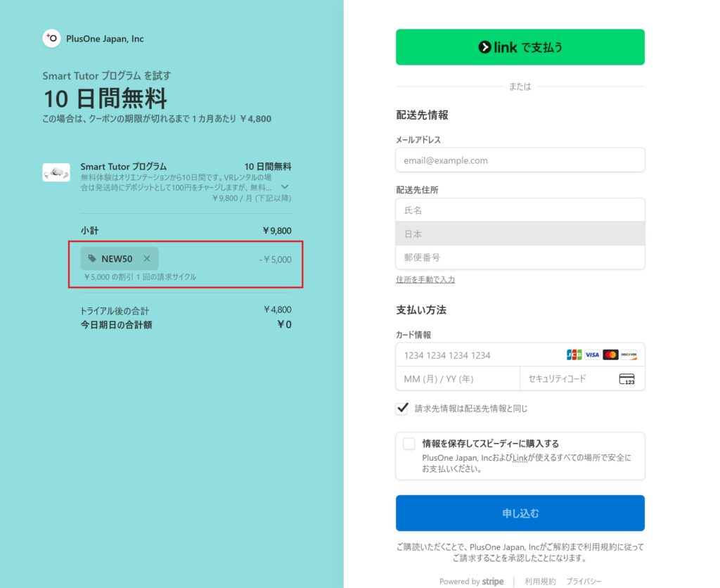Expand the Smart Tutor program description chevron
This screenshot has width=720, height=588.
click(285, 187)
